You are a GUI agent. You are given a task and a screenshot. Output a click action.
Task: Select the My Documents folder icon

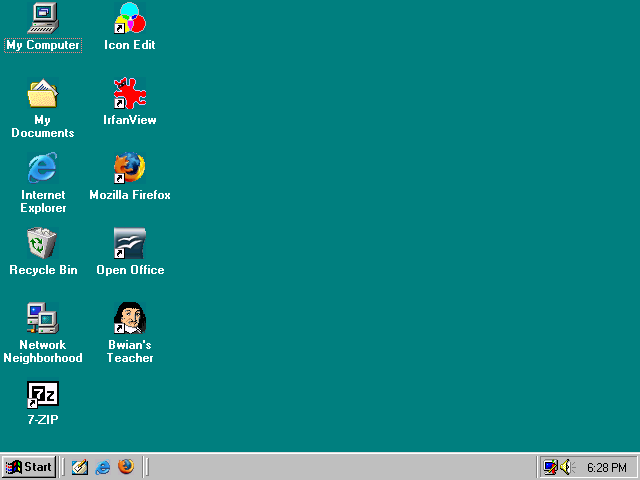click(x=43, y=93)
